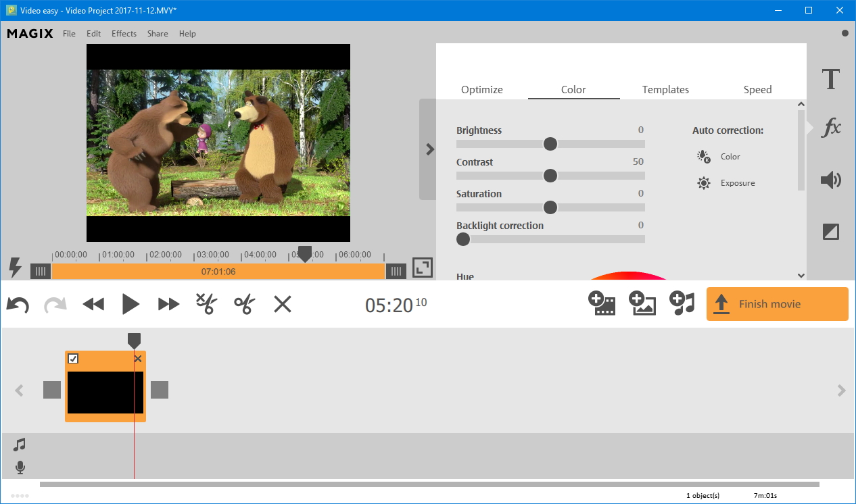
Task: Click the Finish movie button
Action: (x=777, y=304)
